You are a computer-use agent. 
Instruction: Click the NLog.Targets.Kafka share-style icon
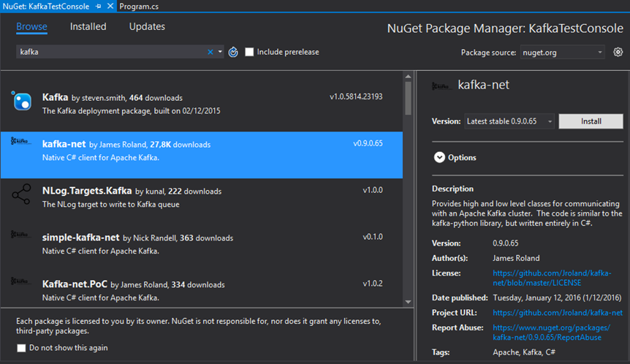tap(21, 194)
